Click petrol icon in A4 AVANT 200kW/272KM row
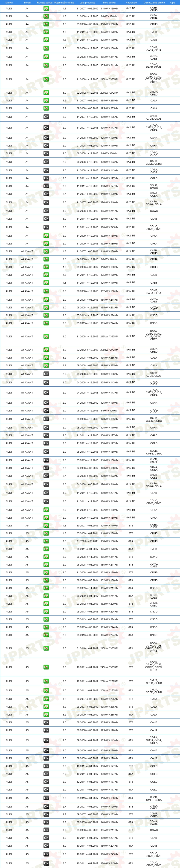 (46, 350)
